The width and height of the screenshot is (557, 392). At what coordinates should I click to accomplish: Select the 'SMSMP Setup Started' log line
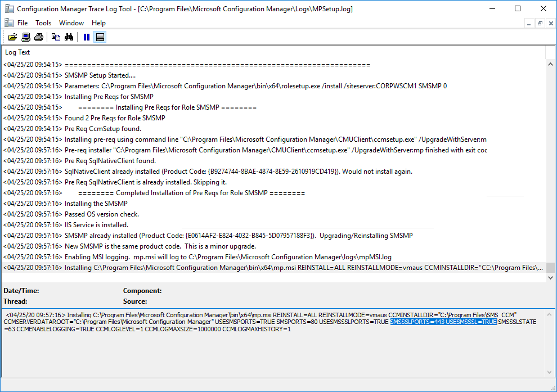[100, 75]
